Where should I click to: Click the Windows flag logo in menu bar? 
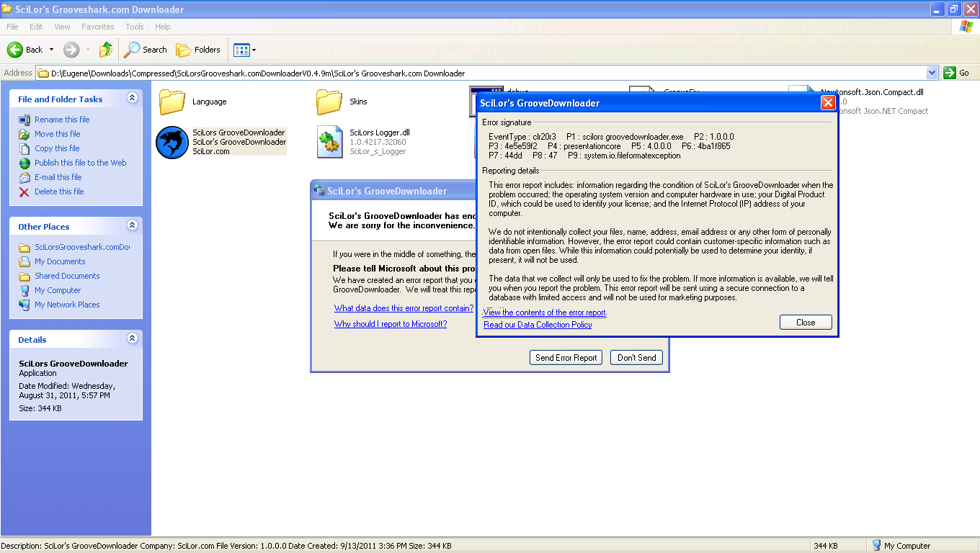tap(966, 27)
